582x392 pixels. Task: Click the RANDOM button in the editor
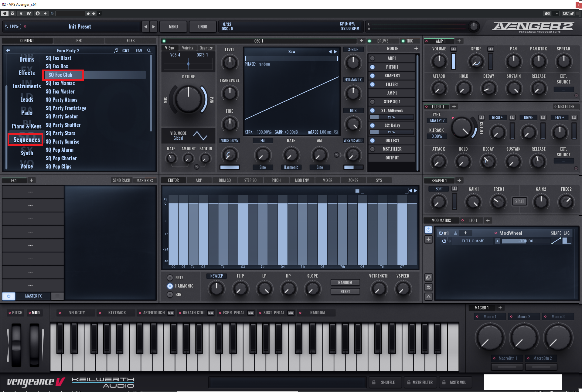point(345,283)
